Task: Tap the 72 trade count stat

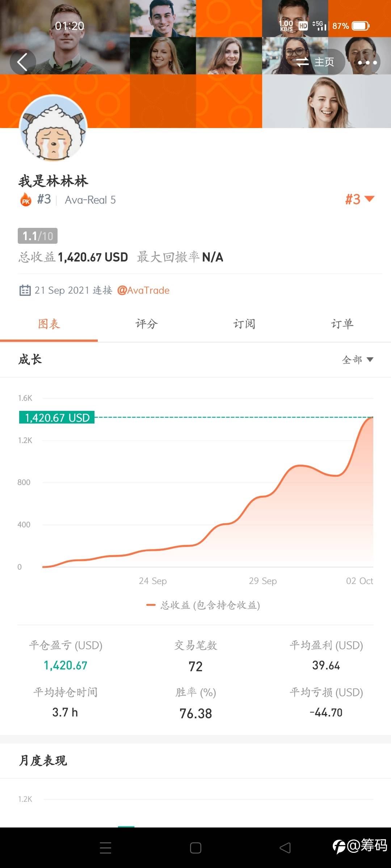Action: click(195, 666)
